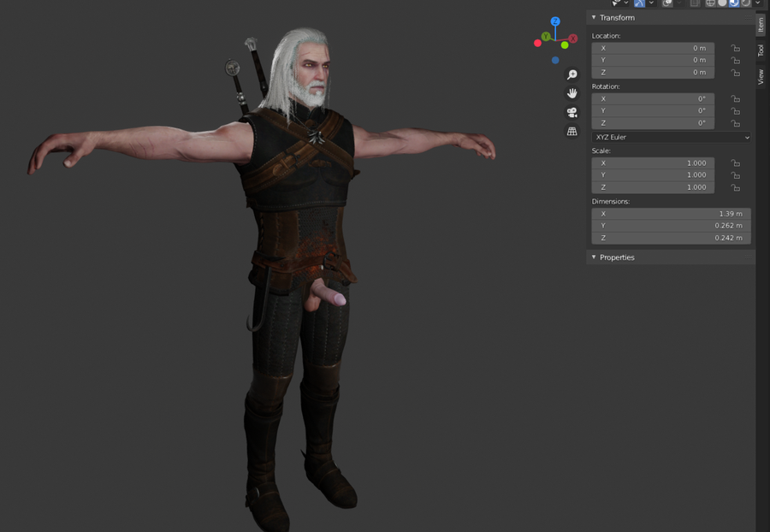The image size is (770, 532).
Task: Click the Dimensions X field 1.39 m
Action: tap(672, 214)
